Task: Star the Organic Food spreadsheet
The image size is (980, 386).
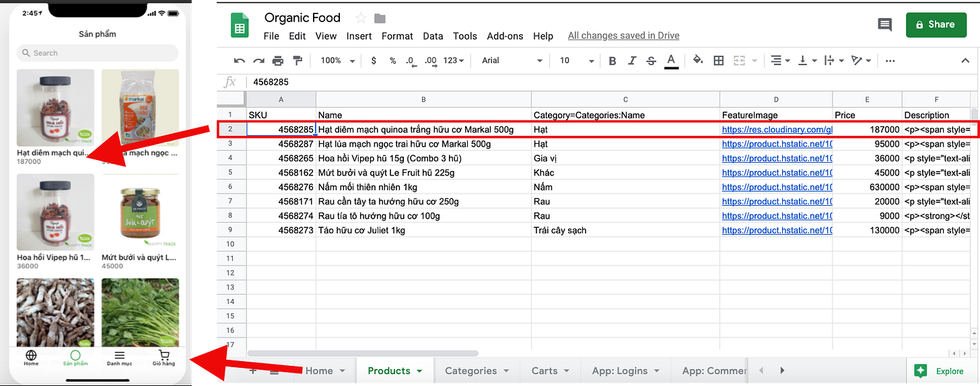Action: tap(361, 18)
